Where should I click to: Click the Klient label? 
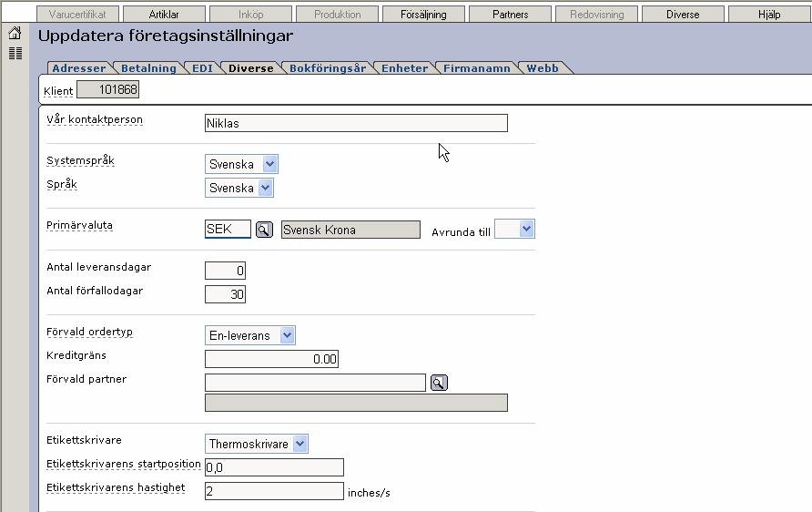(x=58, y=91)
